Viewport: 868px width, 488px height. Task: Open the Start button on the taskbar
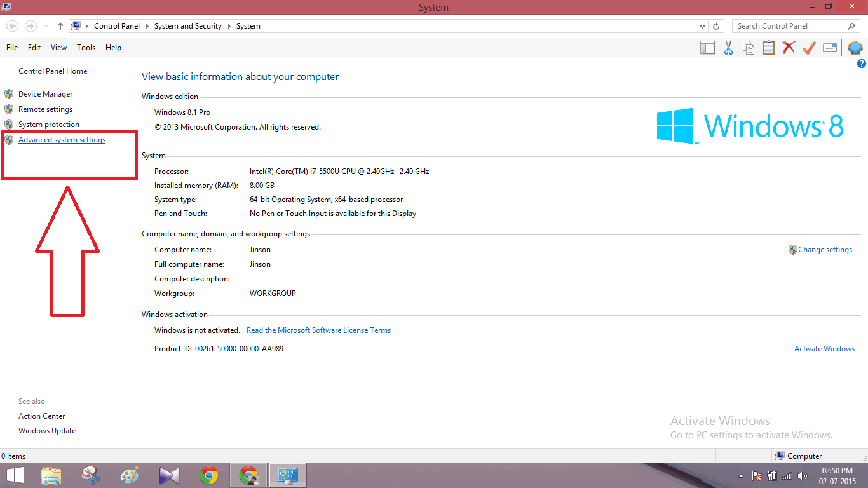pos(15,475)
